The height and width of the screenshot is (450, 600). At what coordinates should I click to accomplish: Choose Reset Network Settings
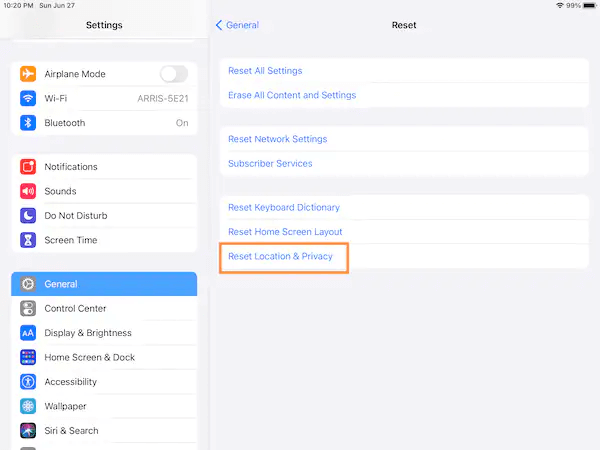click(x=277, y=139)
